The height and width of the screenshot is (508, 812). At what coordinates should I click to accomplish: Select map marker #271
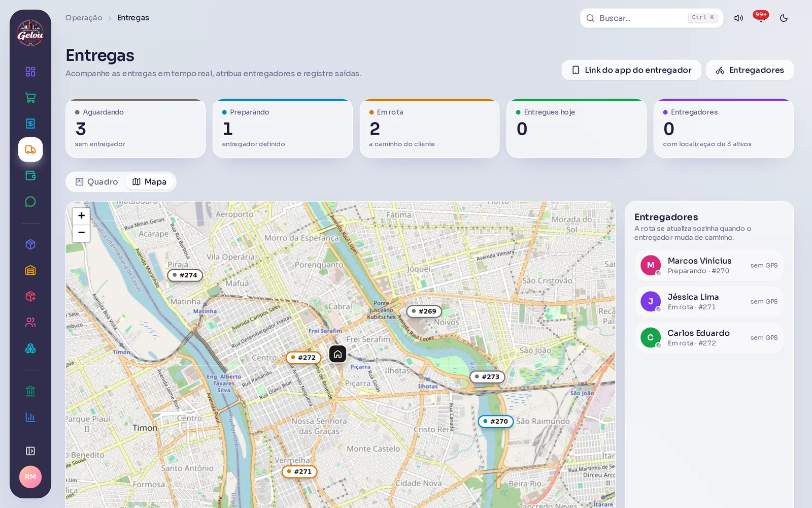(x=299, y=472)
